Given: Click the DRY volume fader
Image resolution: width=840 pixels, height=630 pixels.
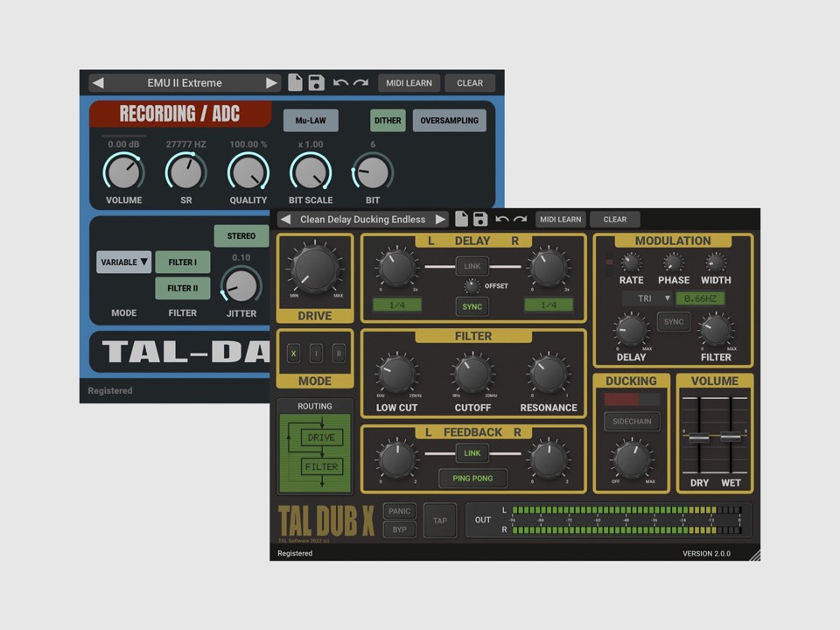Looking at the screenshot, I should point(698,437).
